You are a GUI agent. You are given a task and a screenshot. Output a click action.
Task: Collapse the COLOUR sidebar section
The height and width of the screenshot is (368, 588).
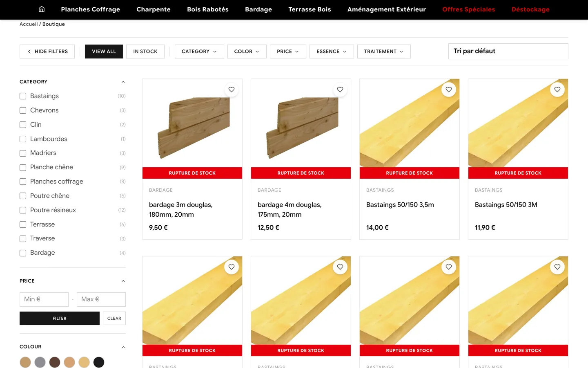[x=123, y=347]
